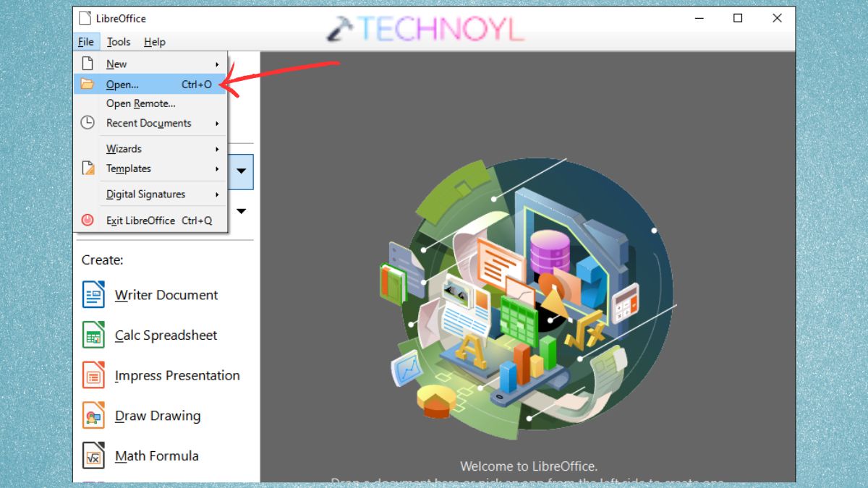
Task: Open Recent Documents submenu
Action: coord(150,123)
